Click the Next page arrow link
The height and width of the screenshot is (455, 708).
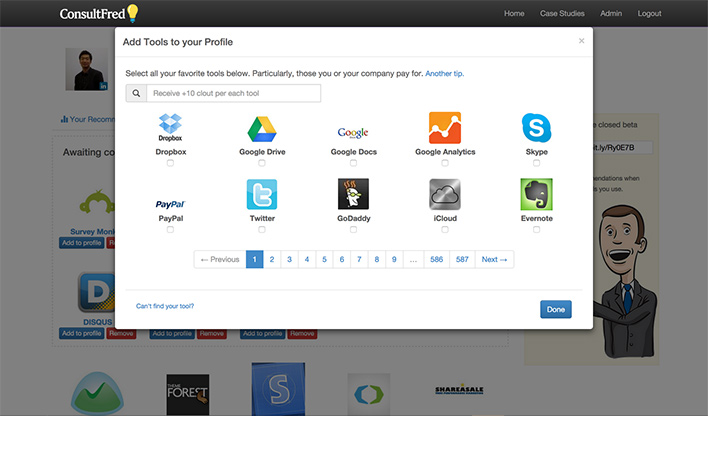pos(494,259)
